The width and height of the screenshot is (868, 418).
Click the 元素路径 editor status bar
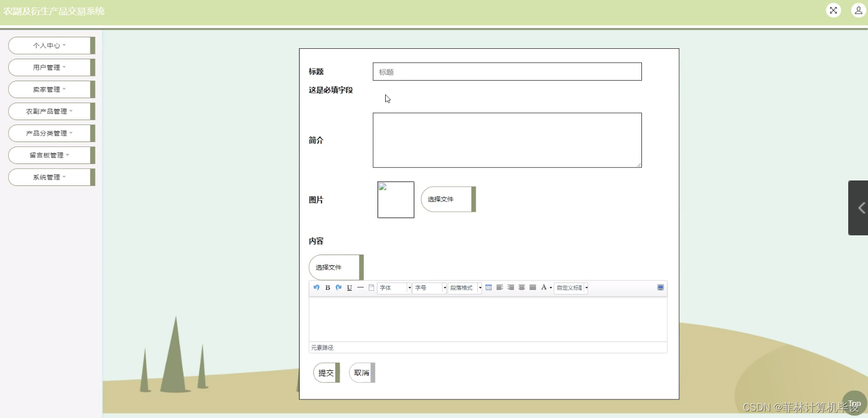click(x=488, y=348)
